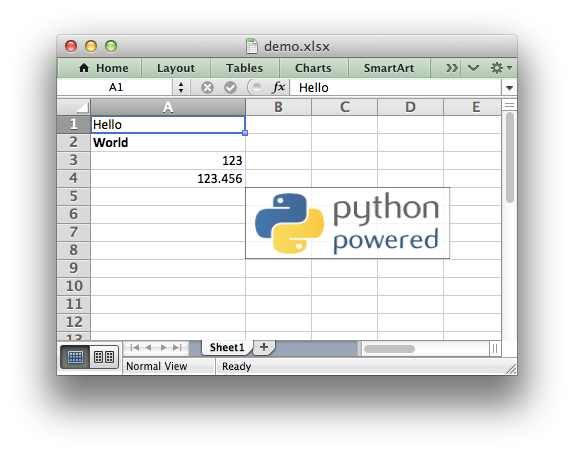Click the window resize grip corner

[x=511, y=369]
